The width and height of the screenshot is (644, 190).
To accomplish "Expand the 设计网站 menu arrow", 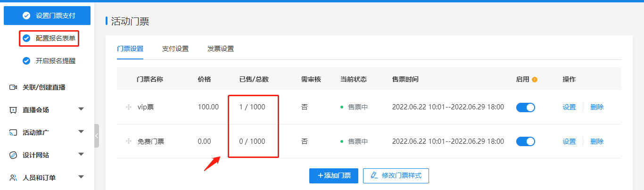I will point(81,155).
